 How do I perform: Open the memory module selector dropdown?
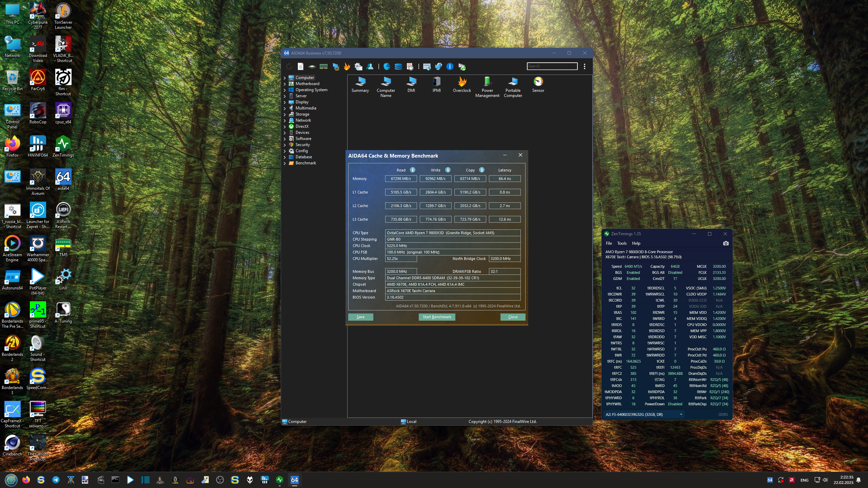pos(681,414)
